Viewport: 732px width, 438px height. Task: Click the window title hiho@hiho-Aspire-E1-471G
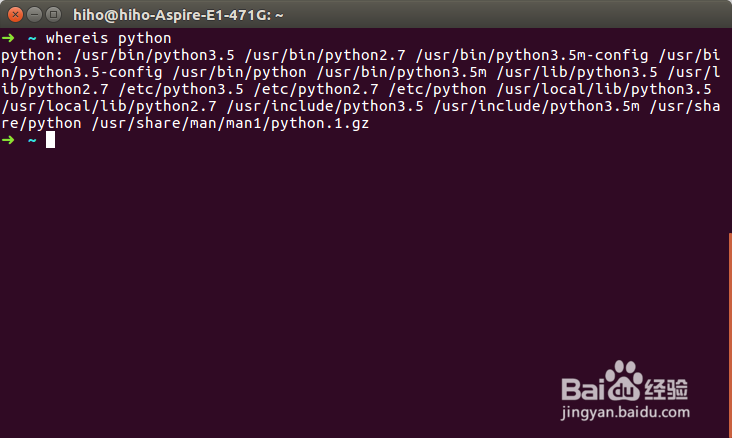point(179,15)
